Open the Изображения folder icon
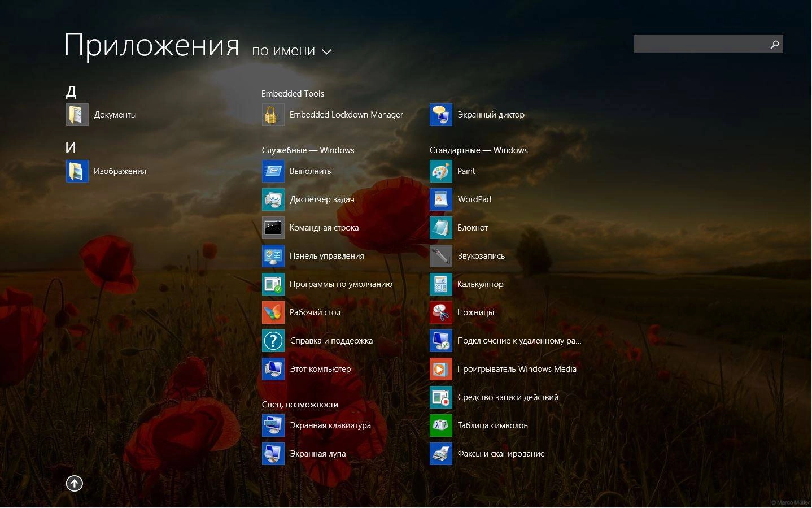This screenshot has width=812, height=508. [77, 171]
